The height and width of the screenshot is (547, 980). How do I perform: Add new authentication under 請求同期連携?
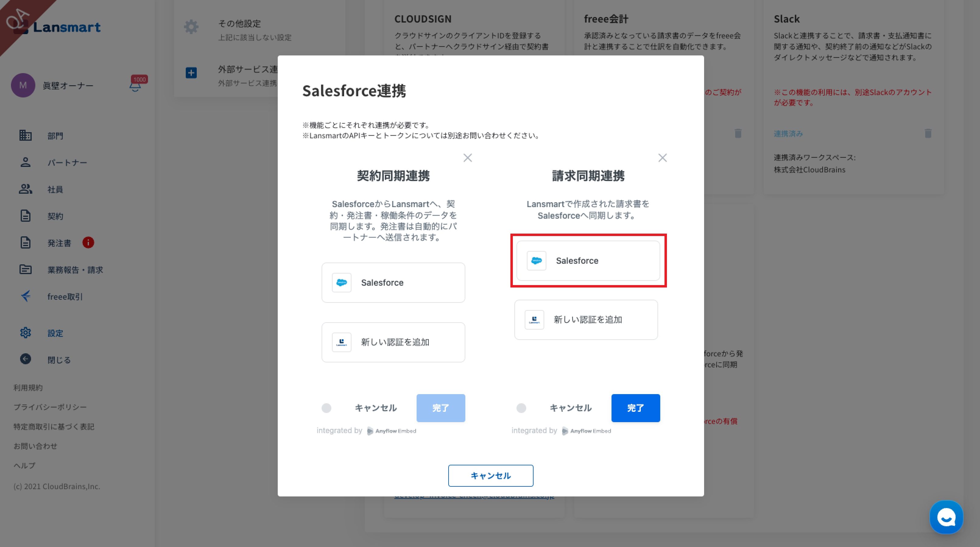pos(586,319)
